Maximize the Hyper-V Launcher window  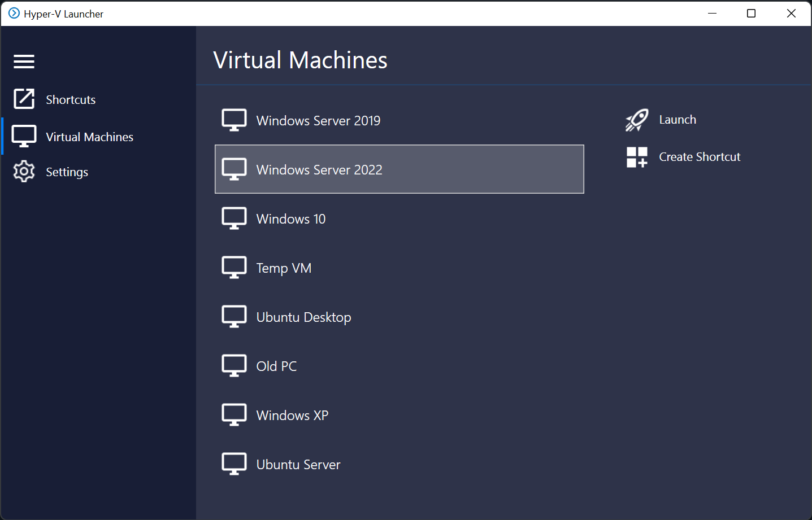point(751,13)
